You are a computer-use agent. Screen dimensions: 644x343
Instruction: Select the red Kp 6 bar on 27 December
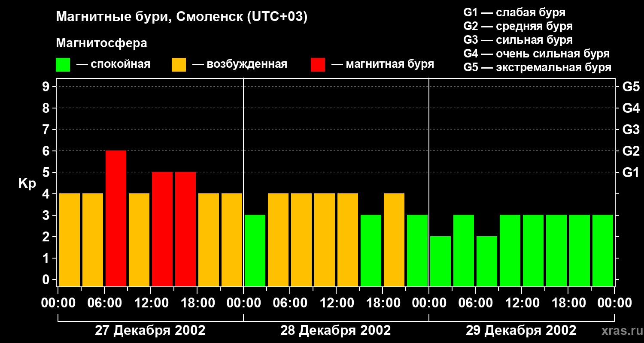coord(116,219)
